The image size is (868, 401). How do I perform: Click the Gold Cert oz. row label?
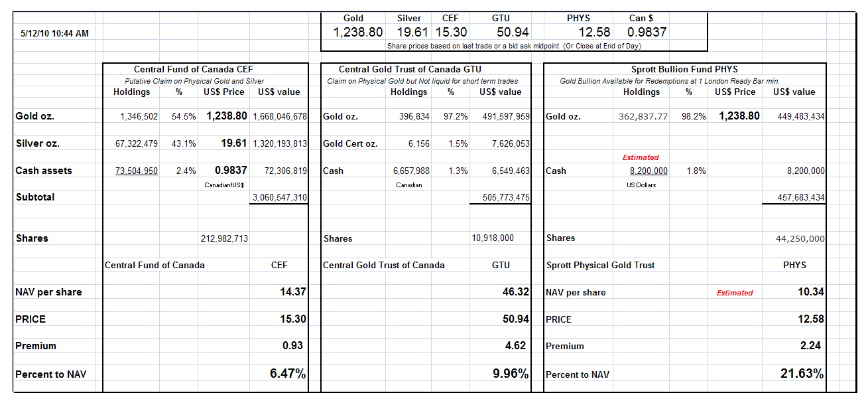[350, 143]
